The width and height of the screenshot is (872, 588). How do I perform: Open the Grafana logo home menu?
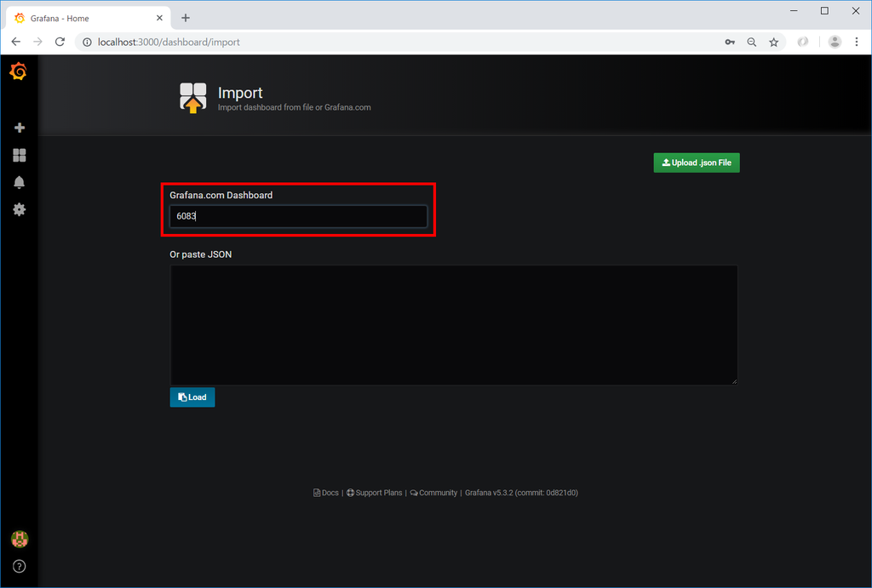coord(19,71)
